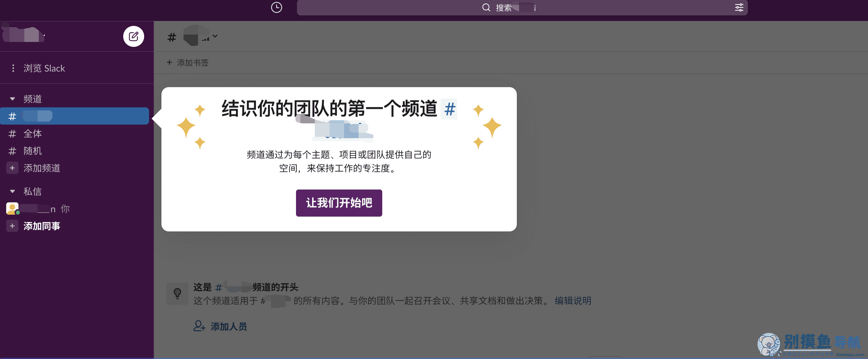Click your user avatar in direct messages

click(12, 208)
